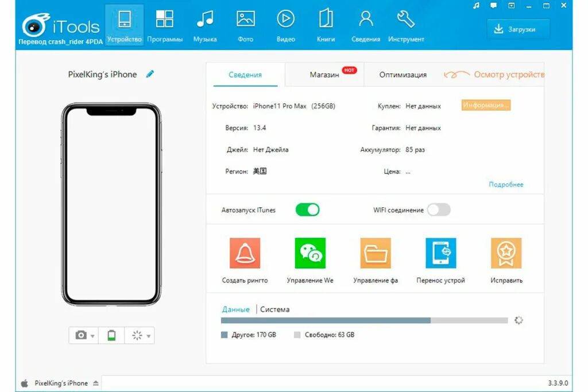The height and width of the screenshot is (392, 588).
Task: Click the music note title bar icon
Action: (476, 6)
